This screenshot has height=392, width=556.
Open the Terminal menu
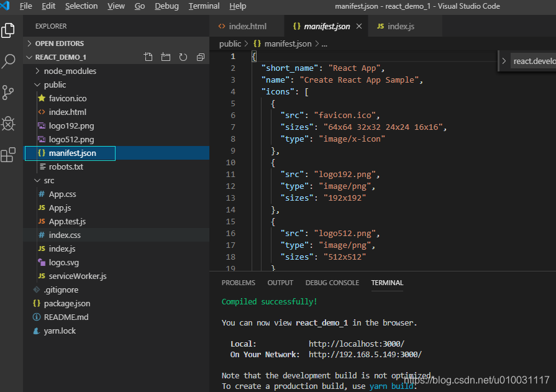pyautogui.click(x=204, y=6)
